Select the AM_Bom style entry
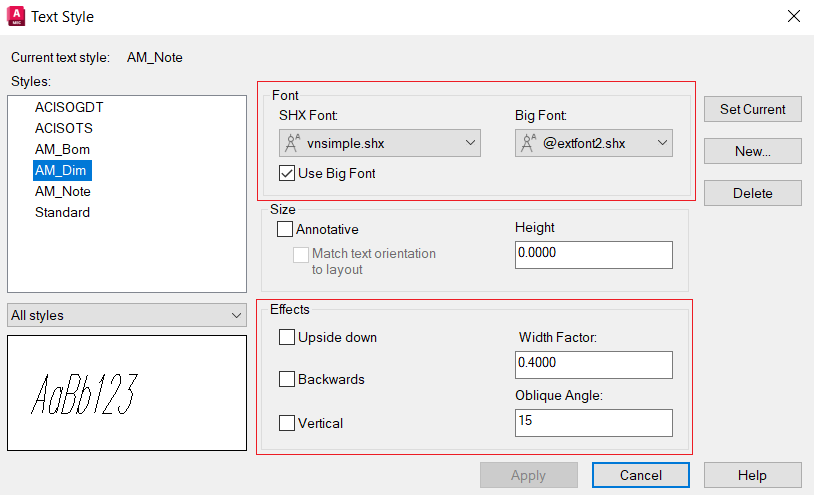 [x=62, y=149]
